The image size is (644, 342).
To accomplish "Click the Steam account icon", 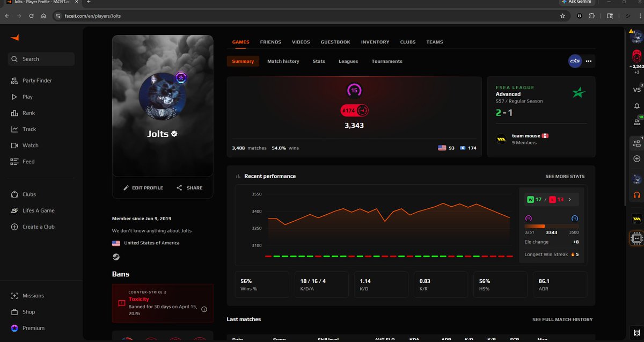I will pyautogui.click(x=116, y=257).
